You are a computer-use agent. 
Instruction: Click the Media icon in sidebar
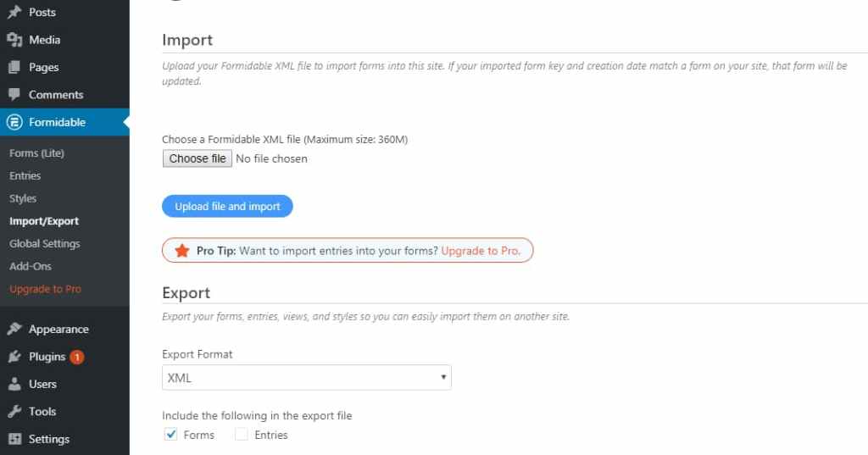(x=14, y=40)
